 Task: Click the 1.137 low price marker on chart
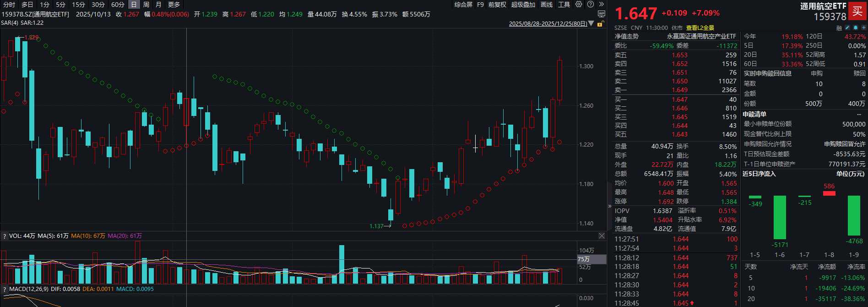pyautogui.click(x=376, y=226)
